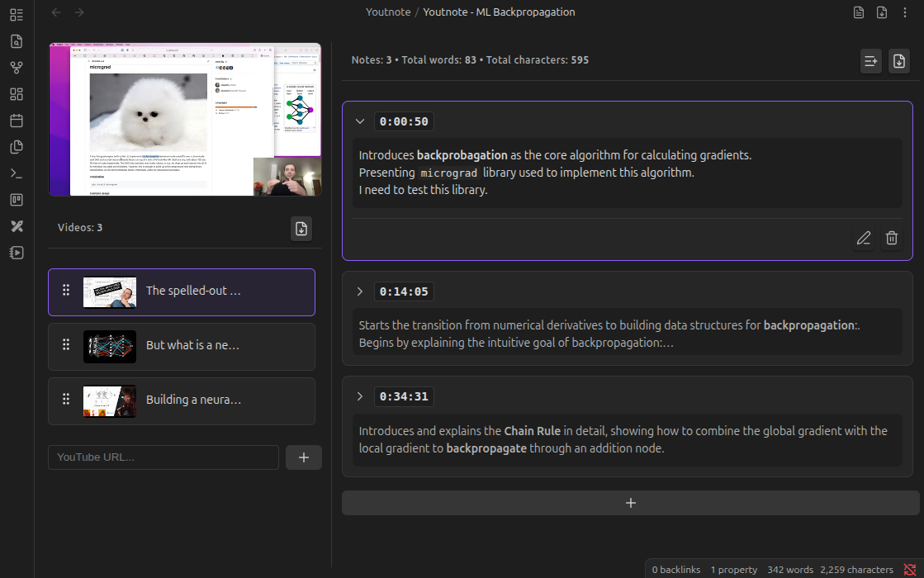Open the canvas icon in left ribbon
Screen dimensions: 924x578
(x=17, y=94)
